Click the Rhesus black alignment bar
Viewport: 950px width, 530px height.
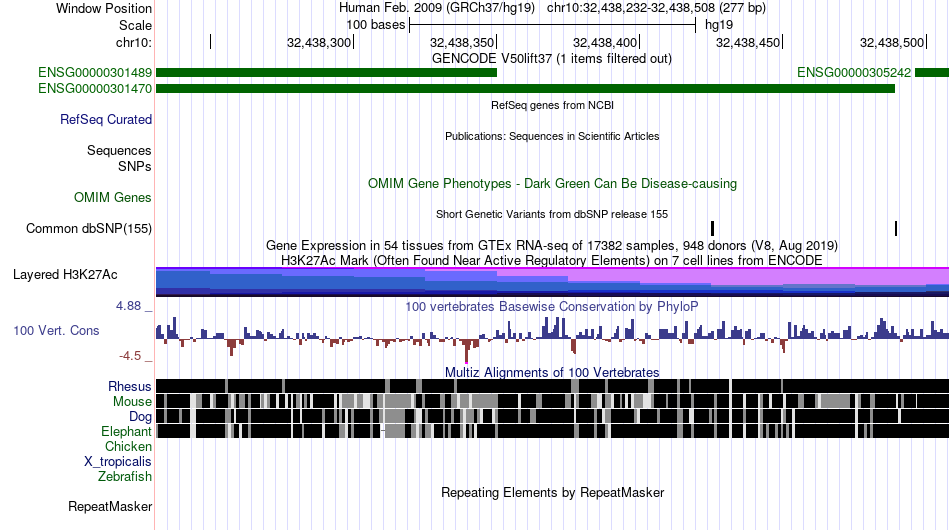point(552,386)
